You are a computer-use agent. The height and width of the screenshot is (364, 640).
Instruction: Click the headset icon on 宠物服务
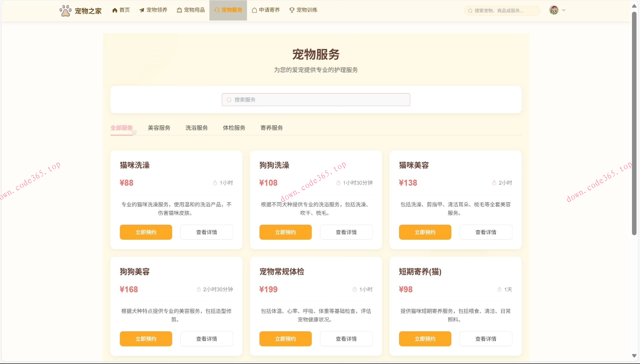(x=217, y=10)
